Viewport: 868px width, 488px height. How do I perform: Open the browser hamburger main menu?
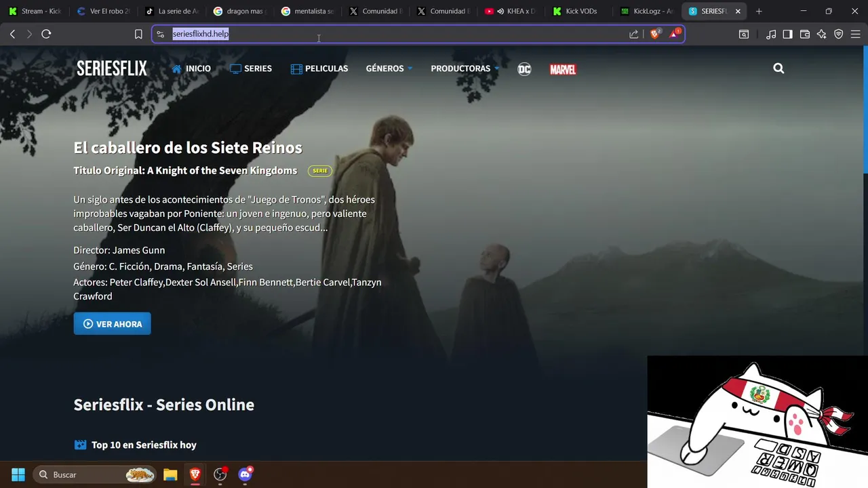[856, 34]
